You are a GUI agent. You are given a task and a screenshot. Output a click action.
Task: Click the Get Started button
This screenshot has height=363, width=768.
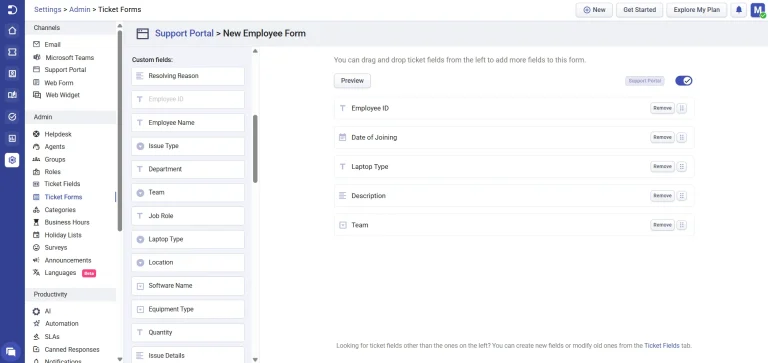(x=639, y=10)
